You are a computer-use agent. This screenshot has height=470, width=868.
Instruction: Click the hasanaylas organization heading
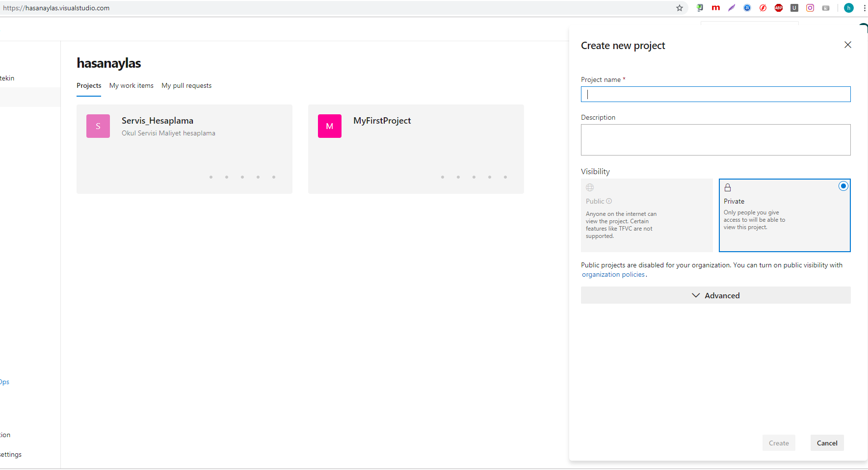[x=109, y=63]
